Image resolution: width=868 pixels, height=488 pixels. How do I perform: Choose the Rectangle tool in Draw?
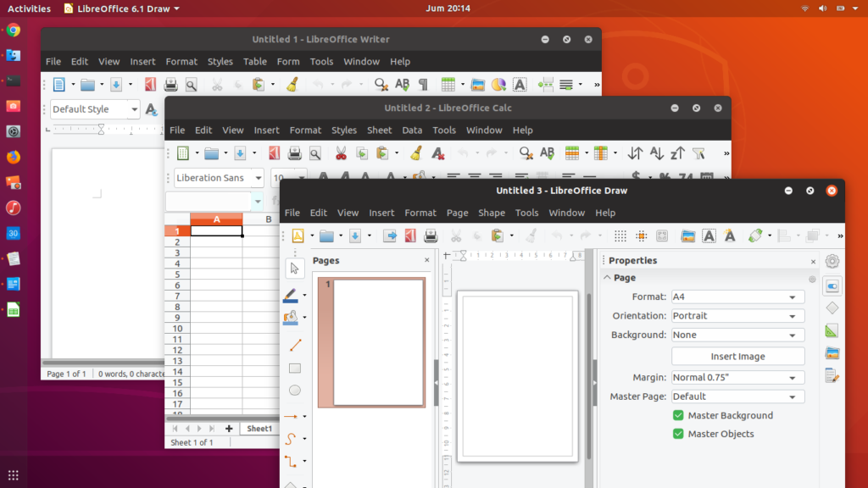pyautogui.click(x=295, y=368)
